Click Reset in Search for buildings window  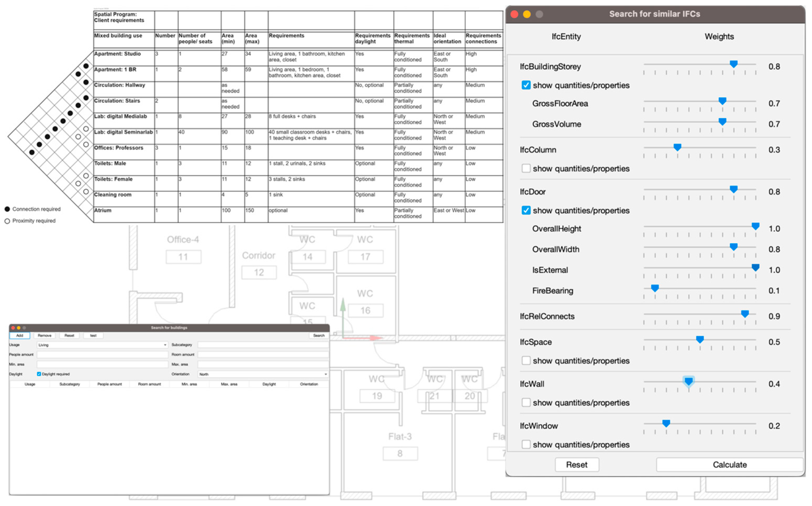pos(69,335)
